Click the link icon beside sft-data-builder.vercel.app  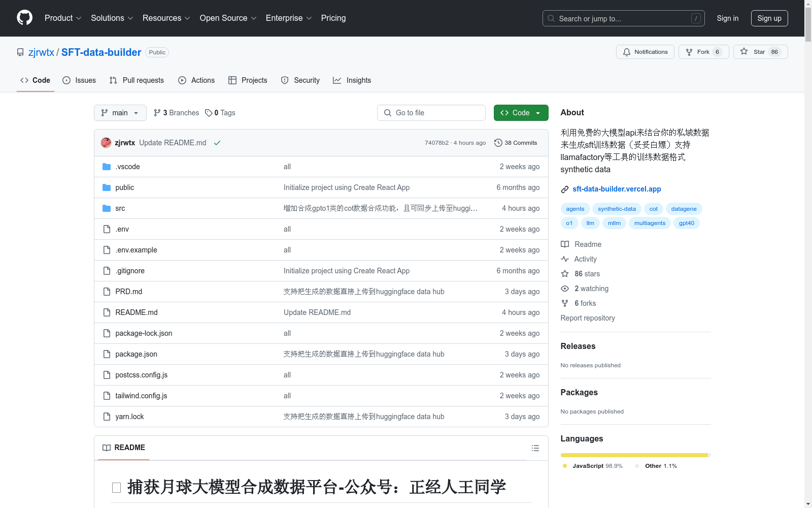565,189
